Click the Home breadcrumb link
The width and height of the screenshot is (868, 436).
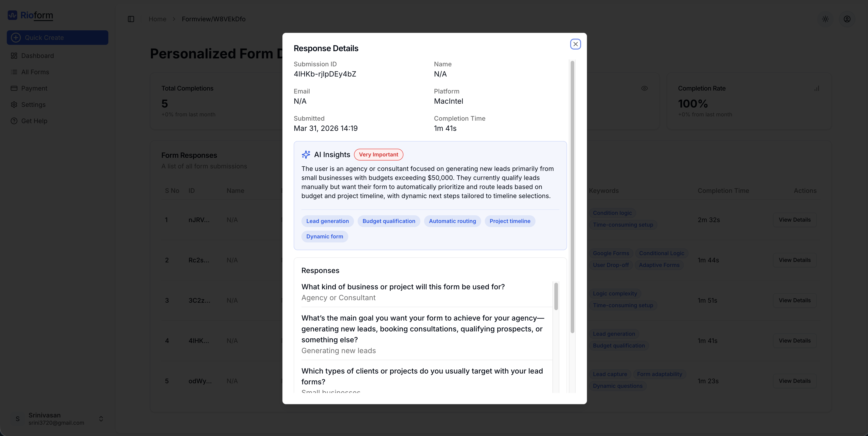click(x=157, y=19)
